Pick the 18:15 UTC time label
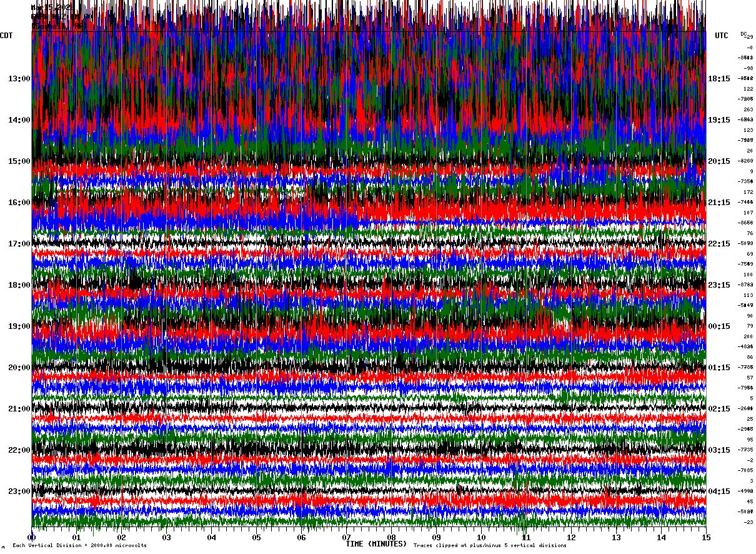 tap(719, 79)
